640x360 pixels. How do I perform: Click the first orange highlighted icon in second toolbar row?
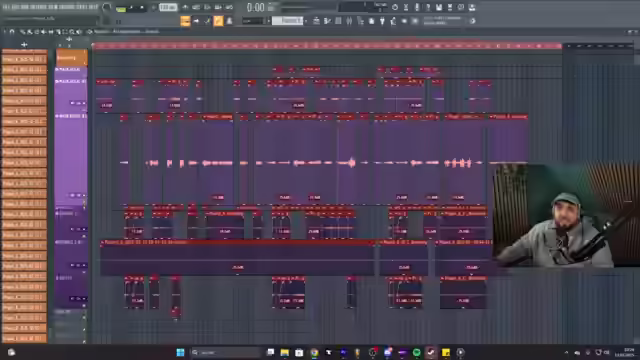pyautogui.click(x=185, y=21)
